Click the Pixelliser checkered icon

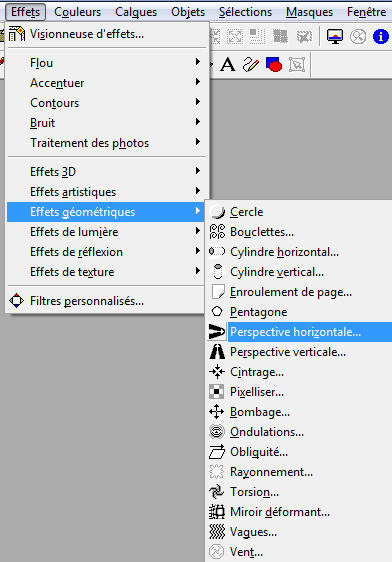217,392
